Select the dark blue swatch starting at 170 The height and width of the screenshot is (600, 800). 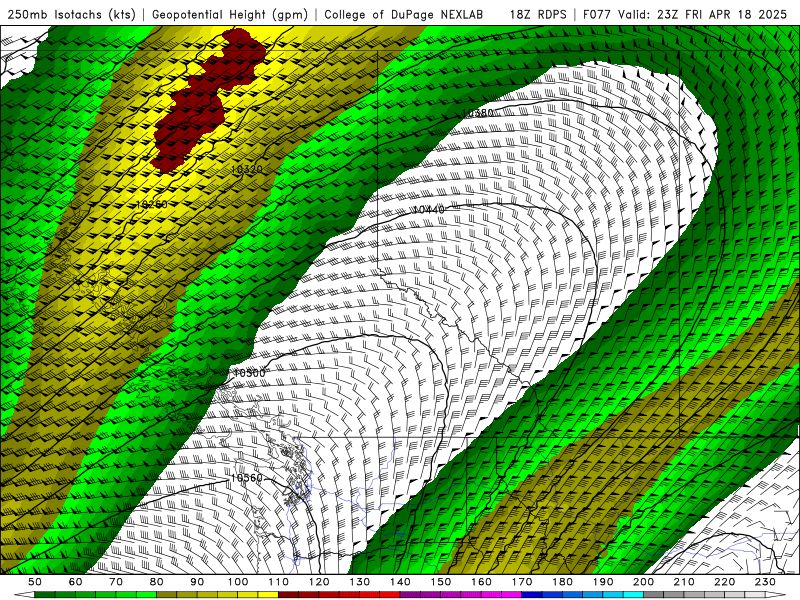pyautogui.click(x=532, y=595)
